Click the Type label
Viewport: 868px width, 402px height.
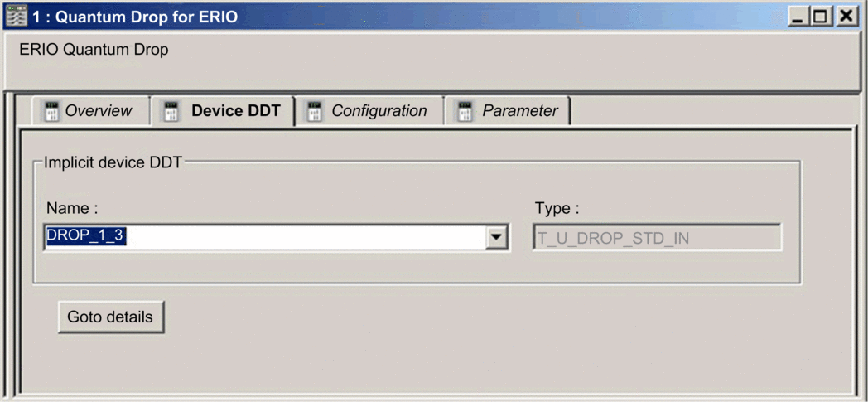[557, 209]
